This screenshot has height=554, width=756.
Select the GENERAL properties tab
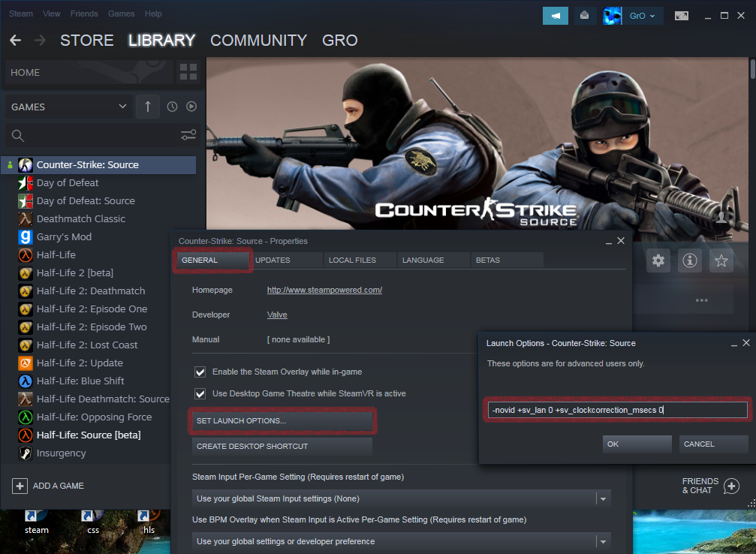coord(212,260)
